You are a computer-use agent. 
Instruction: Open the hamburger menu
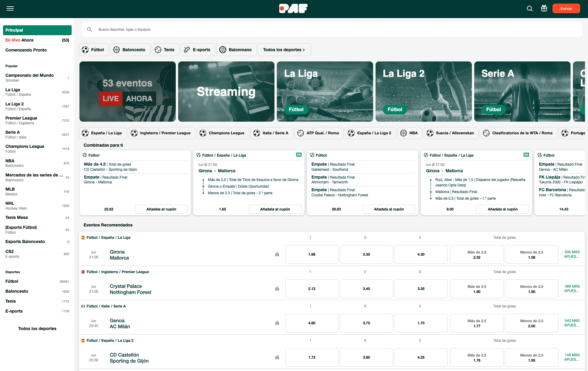[10, 8]
